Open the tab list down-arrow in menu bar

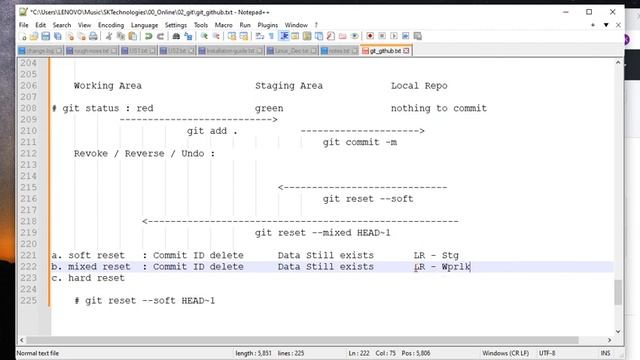(x=606, y=25)
